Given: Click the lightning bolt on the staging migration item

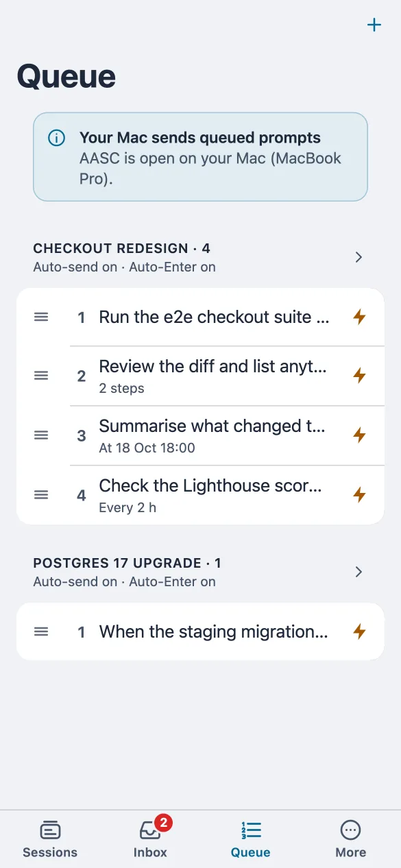Looking at the screenshot, I should pyautogui.click(x=359, y=631).
